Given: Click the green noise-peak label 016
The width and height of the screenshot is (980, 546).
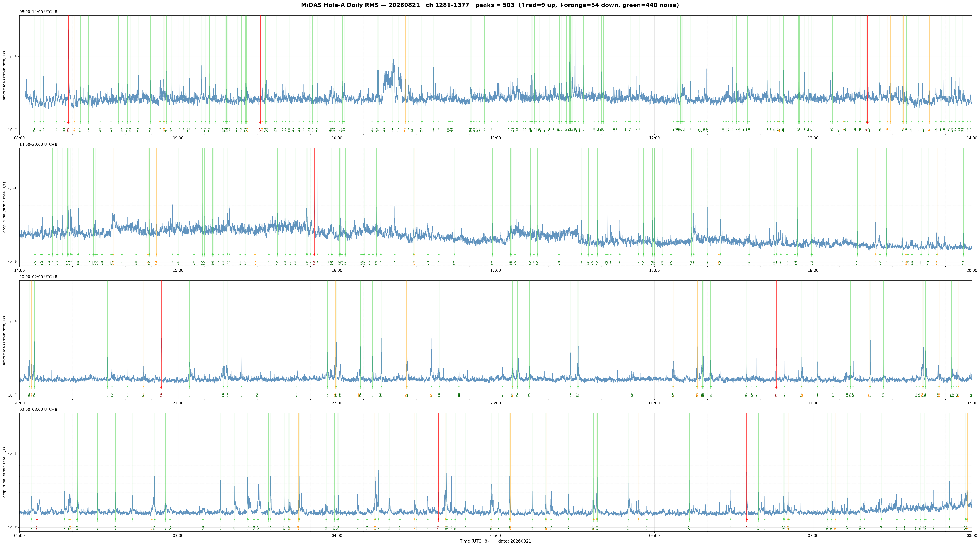Looking at the screenshot, I should [150, 130].
